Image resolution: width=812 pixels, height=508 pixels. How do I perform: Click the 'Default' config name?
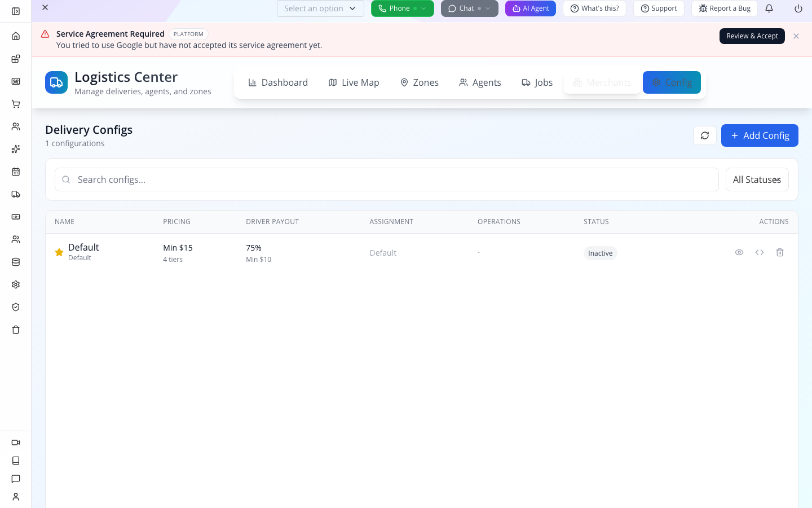83,247
